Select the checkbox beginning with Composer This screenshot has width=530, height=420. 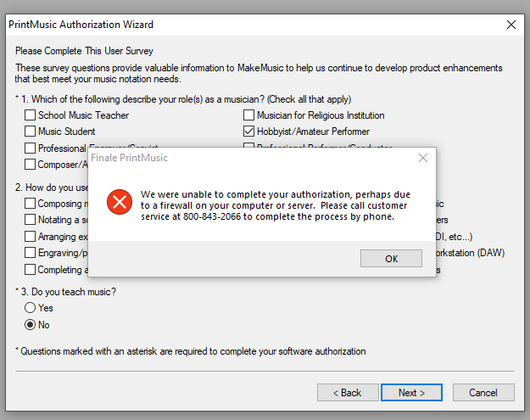tap(31, 165)
